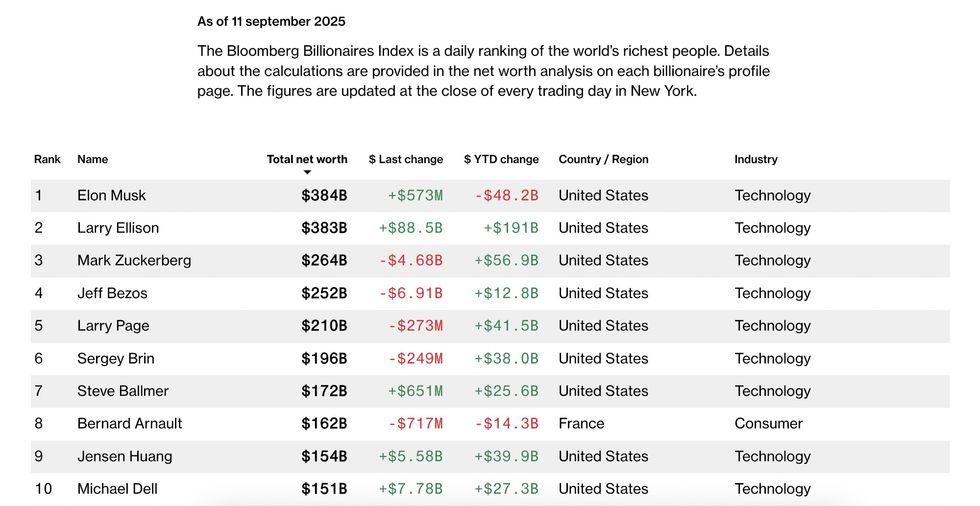Screen dimensions: 980x506
Task: Select the Industry column header
Action: pos(755,159)
